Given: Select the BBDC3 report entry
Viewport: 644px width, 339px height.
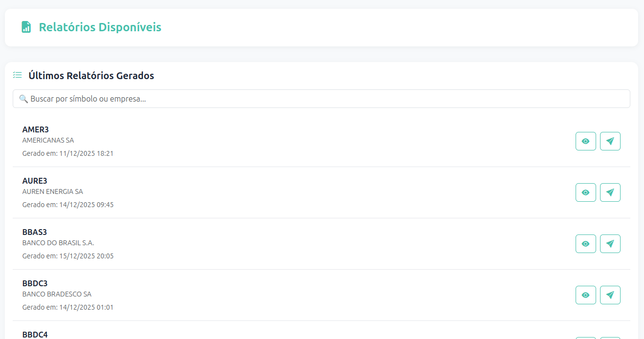Looking at the screenshot, I should (x=293, y=295).
